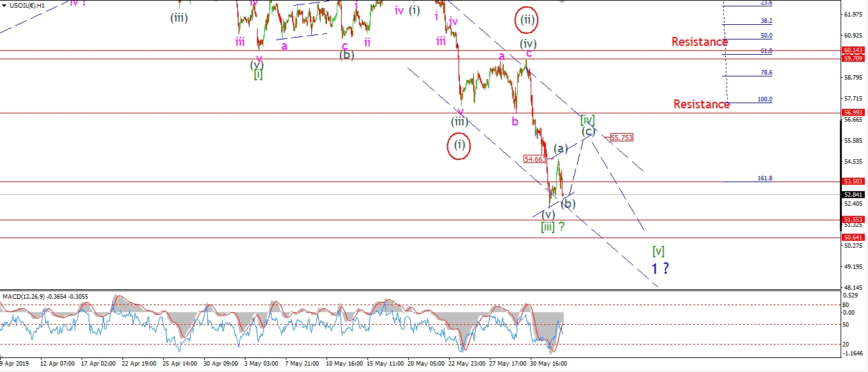868x372 pixels.
Task: Select the 50.0 Fibonacci level label
Action: pyautogui.click(x=767, y=36)
